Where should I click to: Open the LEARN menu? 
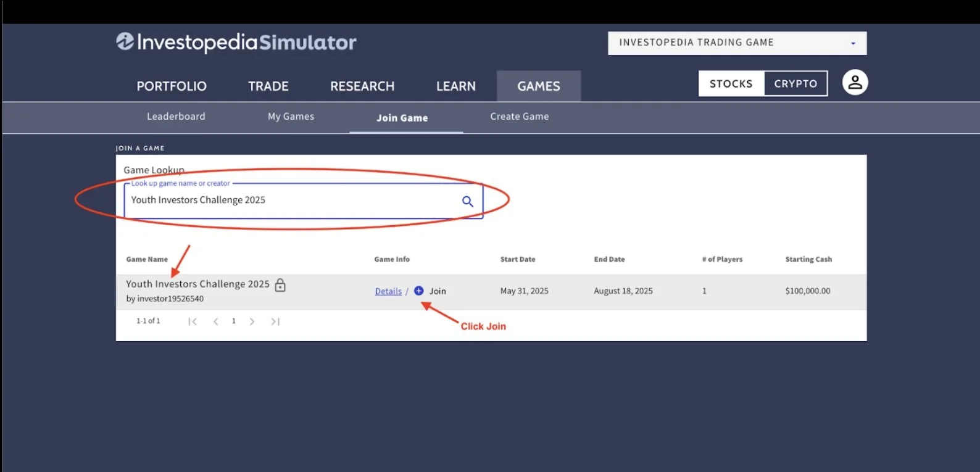[x=456, y=86]
